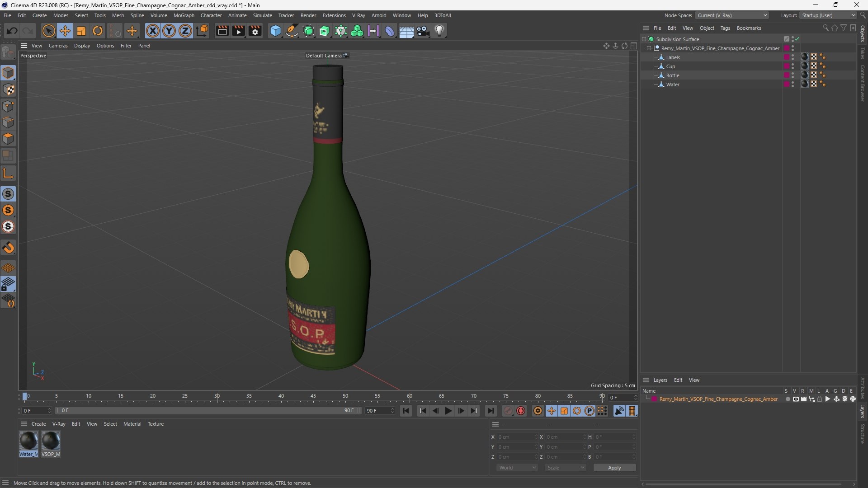The height and width of the screenshot is (488, 868).
Task: Enable Texture mode in left toolbar
Action: [x=8, y=89]
